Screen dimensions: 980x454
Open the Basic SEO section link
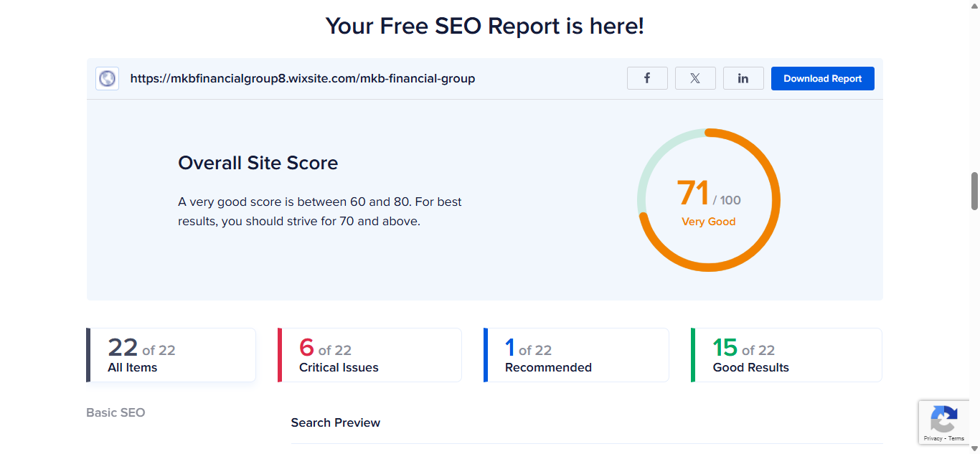coord(116,412)
